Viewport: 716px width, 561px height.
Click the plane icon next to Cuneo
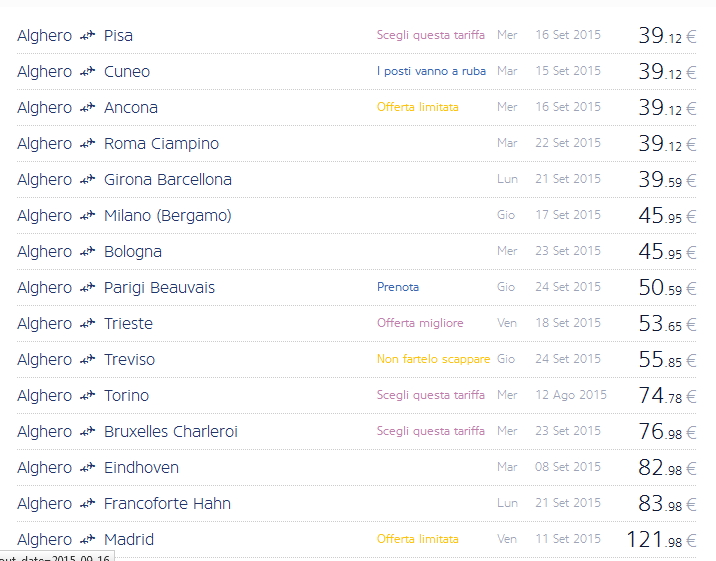(87, 72)
